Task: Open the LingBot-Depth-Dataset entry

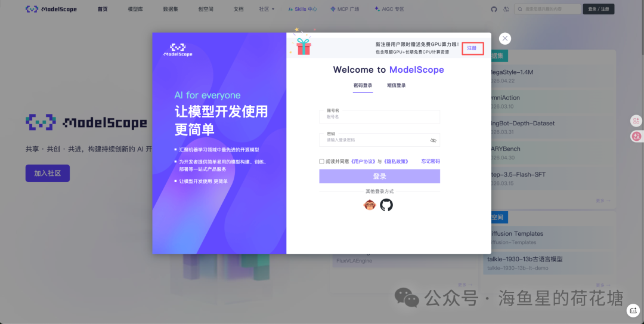Action: tap(550, 127)
